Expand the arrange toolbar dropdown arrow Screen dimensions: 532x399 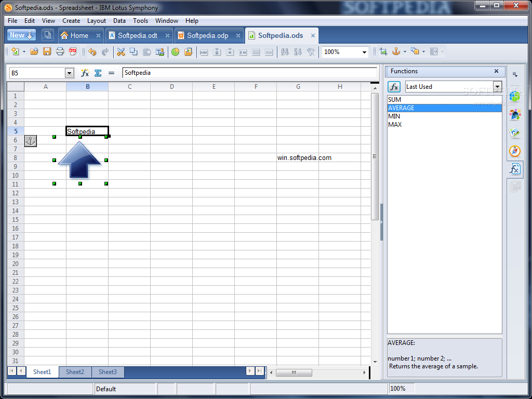point(423,51)
